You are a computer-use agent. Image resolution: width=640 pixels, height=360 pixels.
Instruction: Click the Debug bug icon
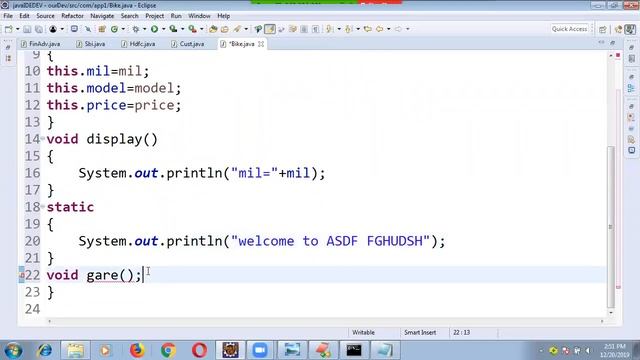(x=136, y=29)
